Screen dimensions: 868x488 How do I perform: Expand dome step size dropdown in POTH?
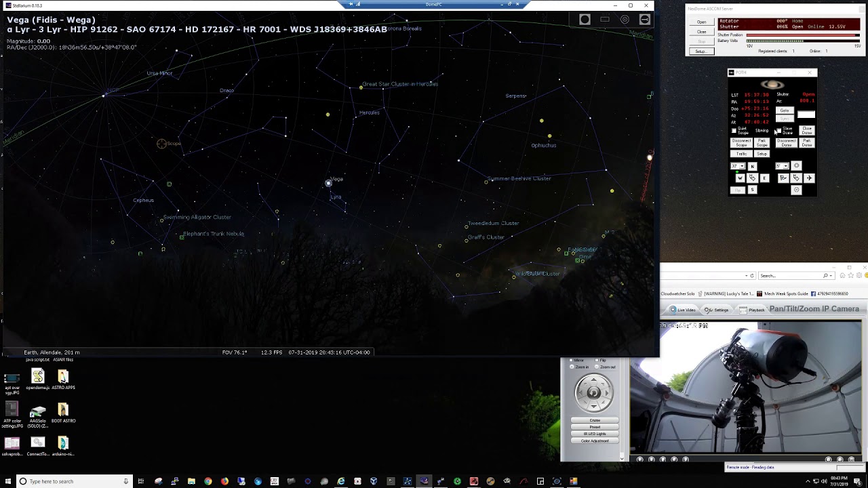tap(786, 166)
